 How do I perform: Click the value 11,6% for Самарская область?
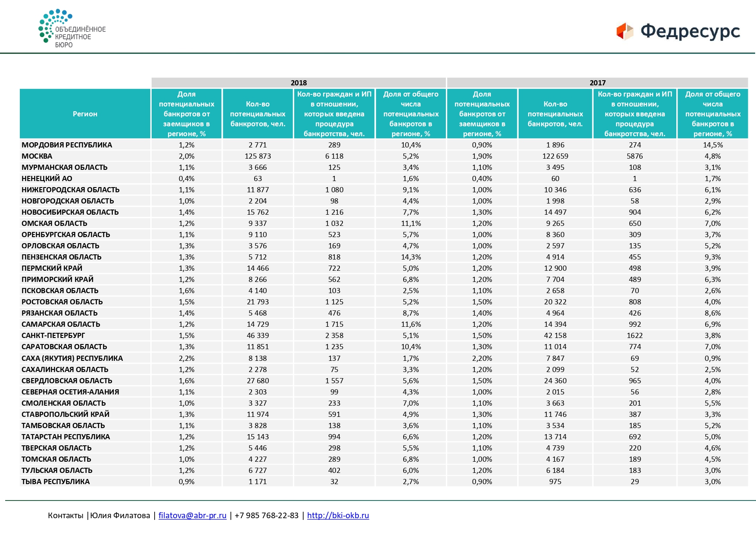411,324
